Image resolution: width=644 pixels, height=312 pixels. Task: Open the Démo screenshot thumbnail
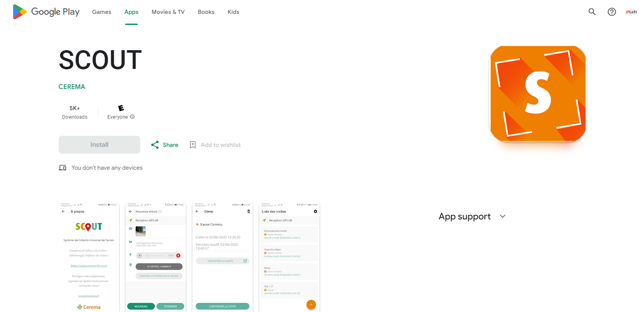223,257
